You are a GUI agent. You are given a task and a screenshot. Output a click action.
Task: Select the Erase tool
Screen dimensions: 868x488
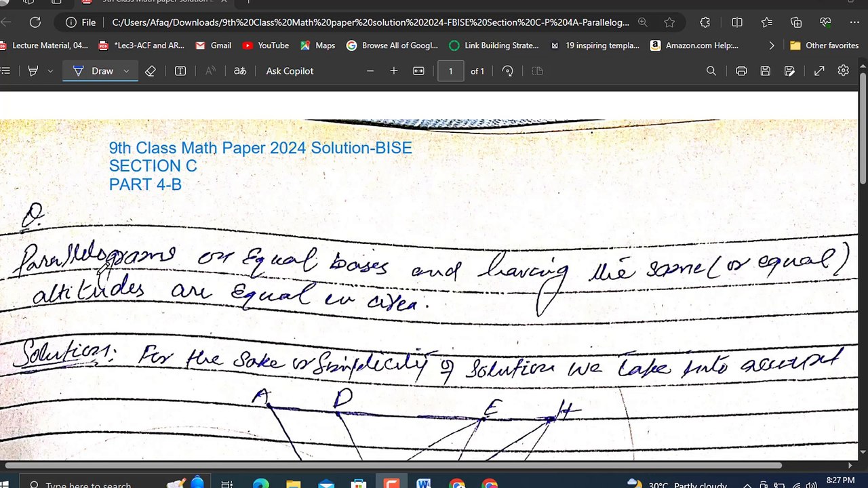tap(151, 70)
